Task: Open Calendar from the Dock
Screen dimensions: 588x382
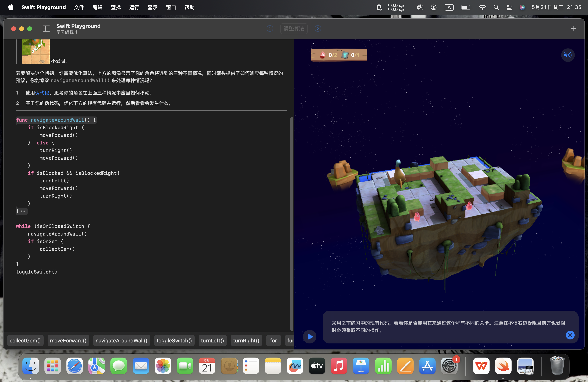Action: pyautogui.click(x=207, y=366)
